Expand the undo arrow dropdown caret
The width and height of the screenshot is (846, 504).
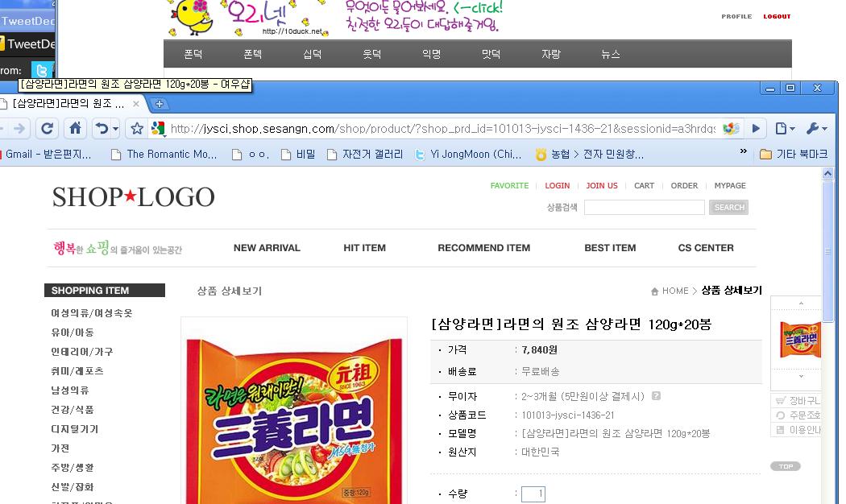pos(115,129)
